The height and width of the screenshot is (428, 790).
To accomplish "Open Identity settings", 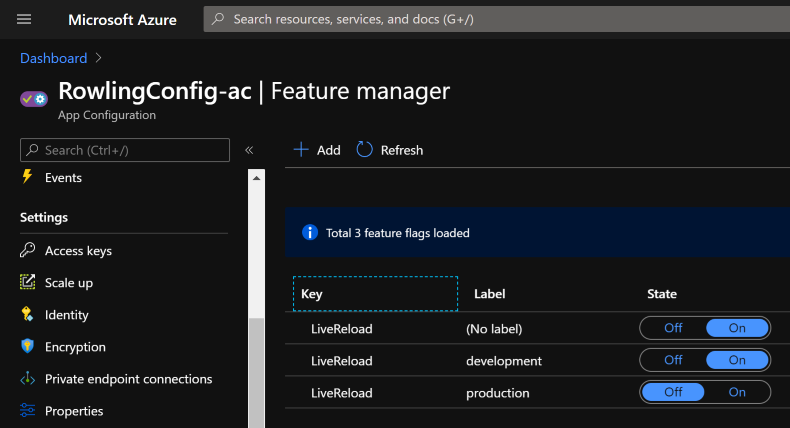I will (x=67, y=315).
